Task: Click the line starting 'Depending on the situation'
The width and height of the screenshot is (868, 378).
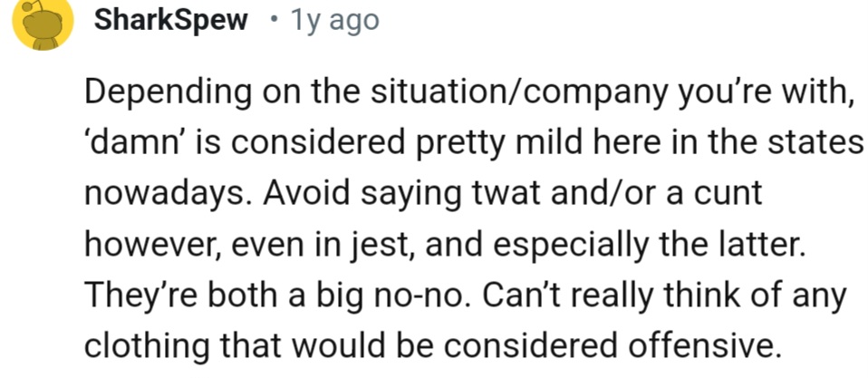Action: [x=468, y=93]
